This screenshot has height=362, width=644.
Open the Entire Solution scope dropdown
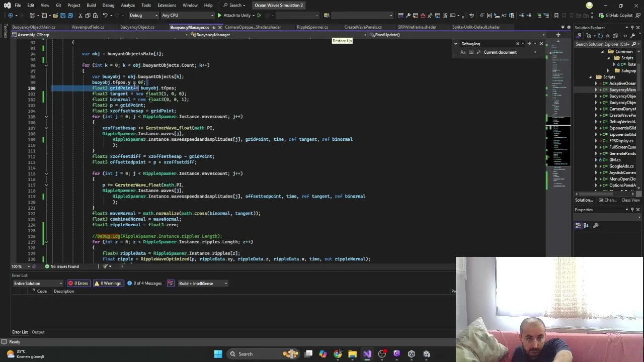38,283
